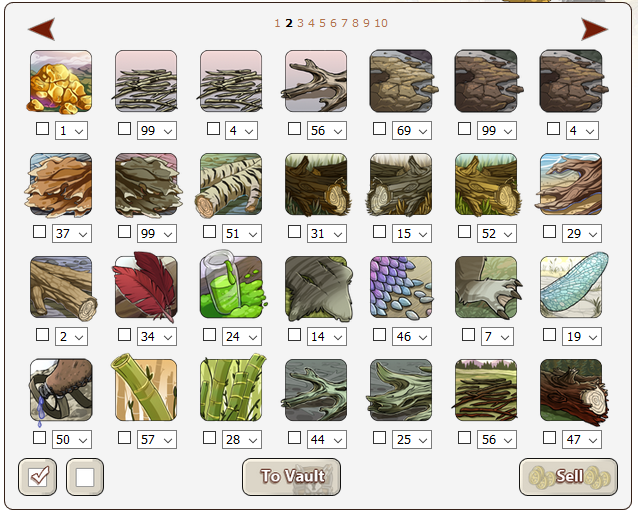This screenshot has height=515, width=638.
Task: Click the red feather item icon
Action: click(x=146, y=287)
